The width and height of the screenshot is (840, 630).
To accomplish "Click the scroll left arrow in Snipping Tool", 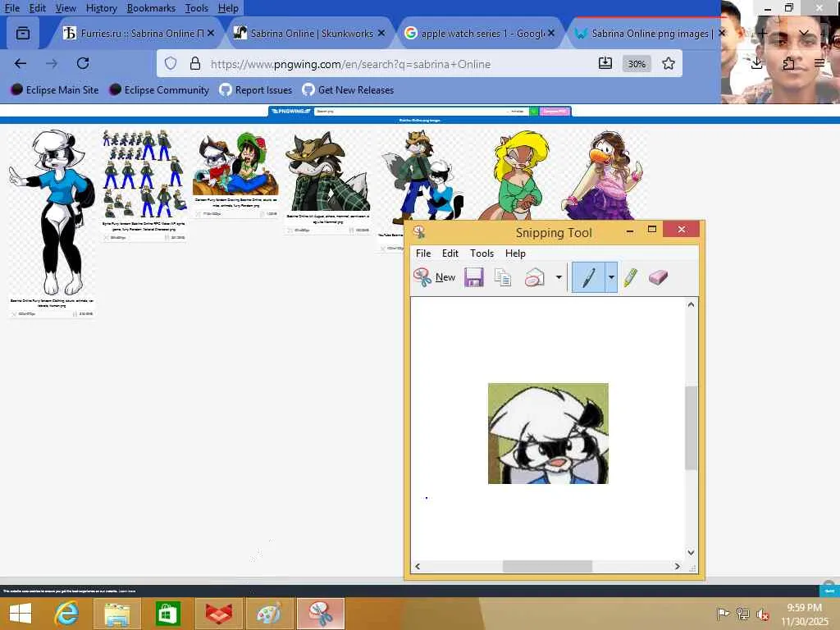I will tap(418, 566).
